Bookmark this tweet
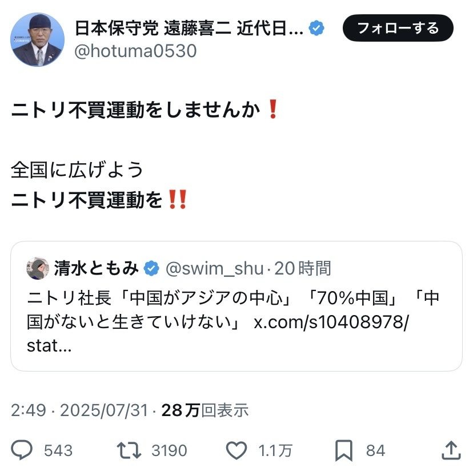 pos(344,450)
